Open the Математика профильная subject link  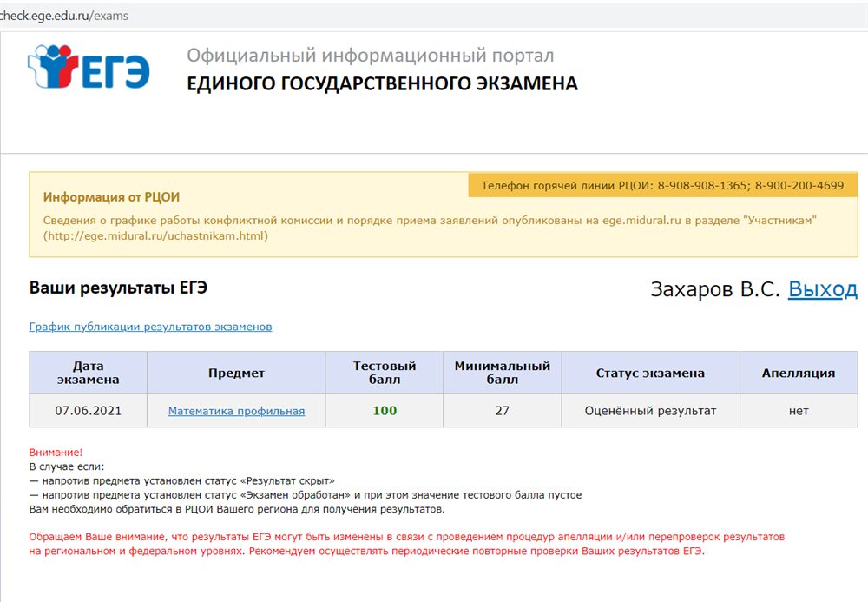coord(236,411)
